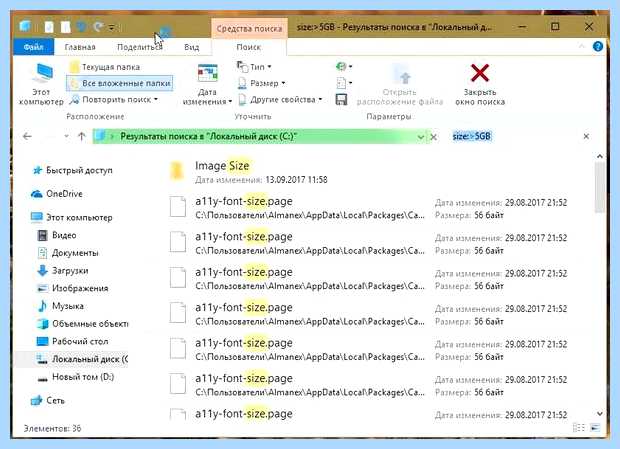Select Текущая папка search scope
This screenshot has height=449, width=620.
click(105, 67)
